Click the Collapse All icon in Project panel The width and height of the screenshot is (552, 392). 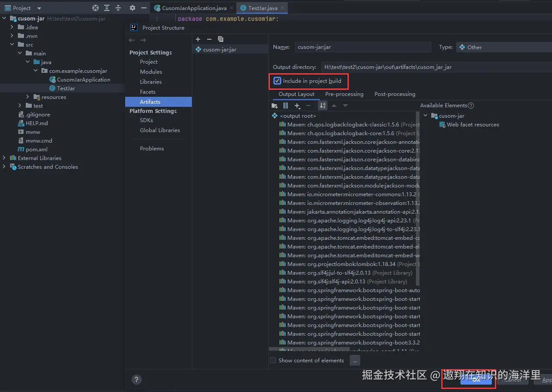coord(118,8)
